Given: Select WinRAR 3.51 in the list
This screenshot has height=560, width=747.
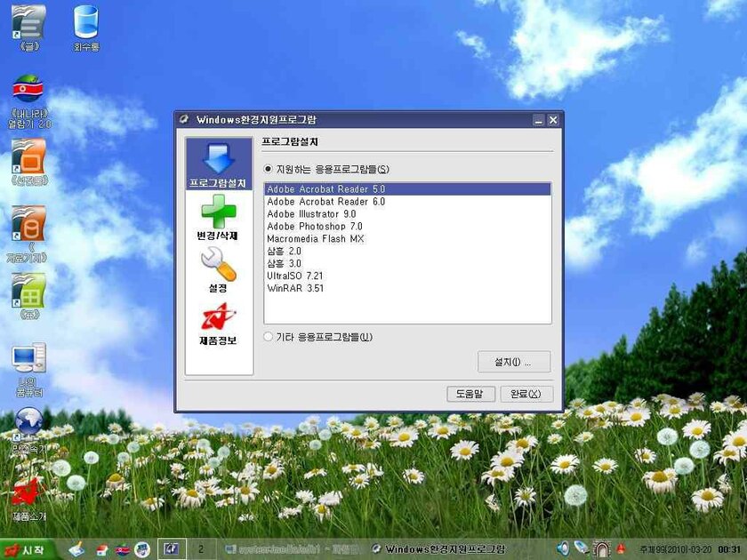Looking at the screenshot, I should tap(408, 288).
